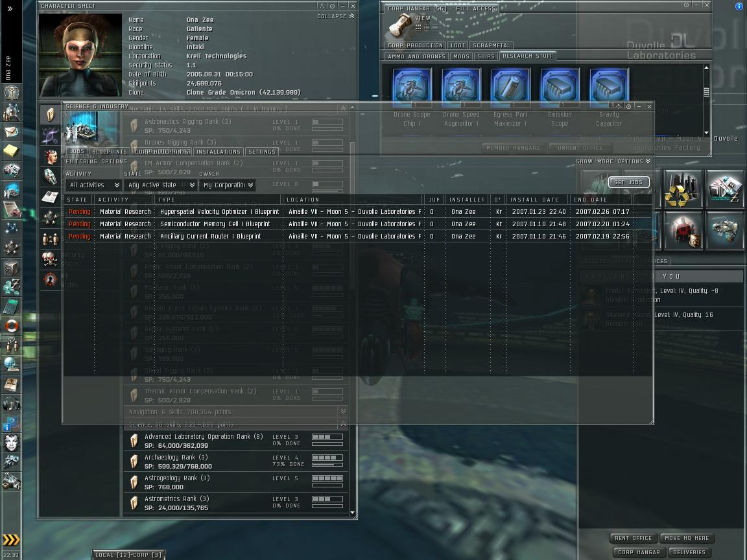Expand Navigation skills group
The height and width of the screenshot is (560, 747).
point(343,412)
